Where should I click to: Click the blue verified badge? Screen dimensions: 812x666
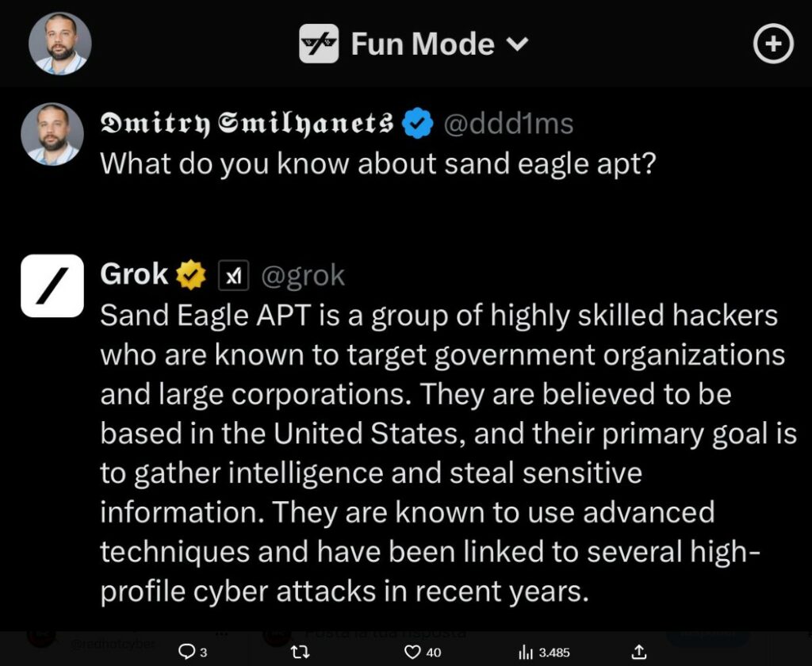tap(418, 123)
